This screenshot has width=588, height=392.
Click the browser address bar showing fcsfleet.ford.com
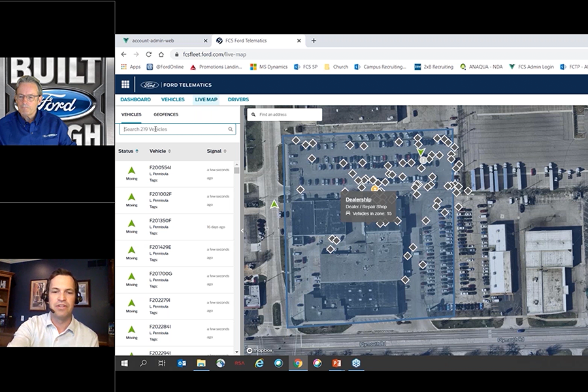214,54
